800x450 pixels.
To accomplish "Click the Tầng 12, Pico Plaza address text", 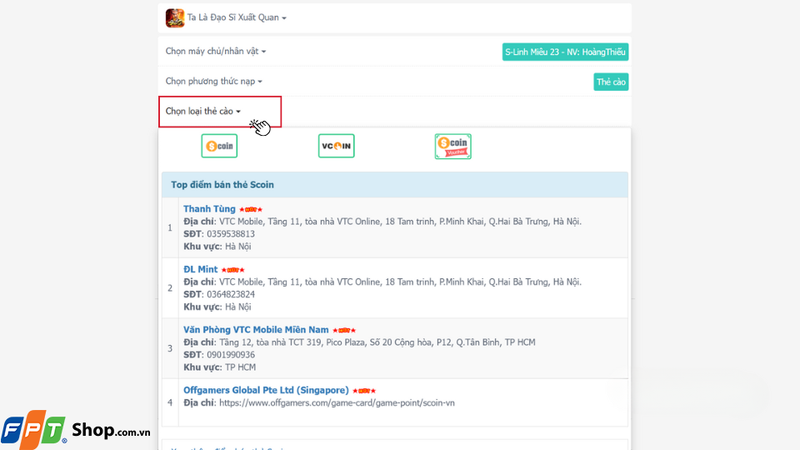I will coord(377,342).
